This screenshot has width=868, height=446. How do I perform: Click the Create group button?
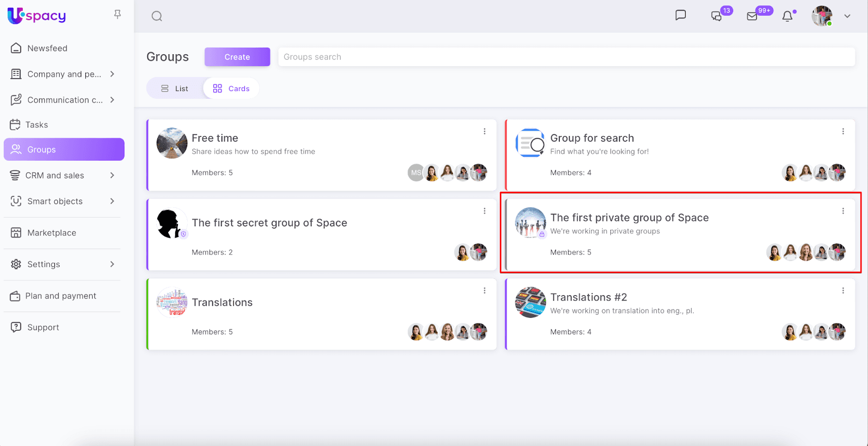[237, 57]
